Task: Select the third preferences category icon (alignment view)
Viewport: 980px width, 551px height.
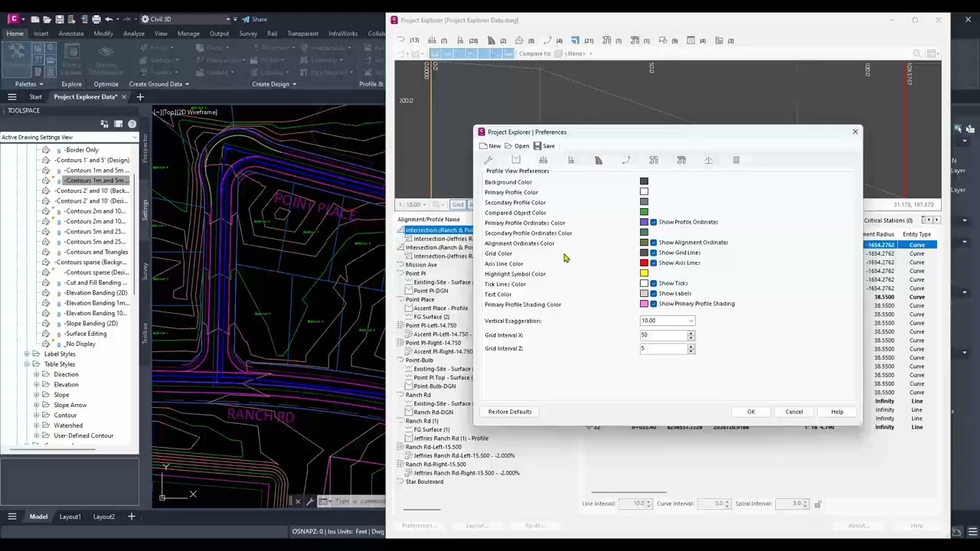Action: click(x=544, y=160)
